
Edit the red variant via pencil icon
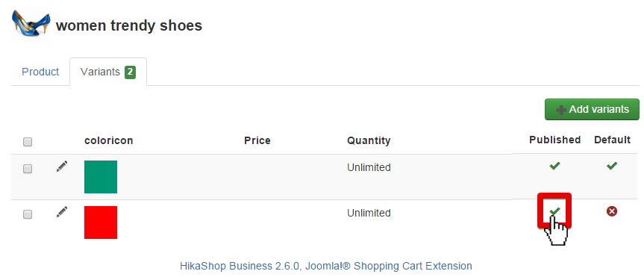coord(62,212)
